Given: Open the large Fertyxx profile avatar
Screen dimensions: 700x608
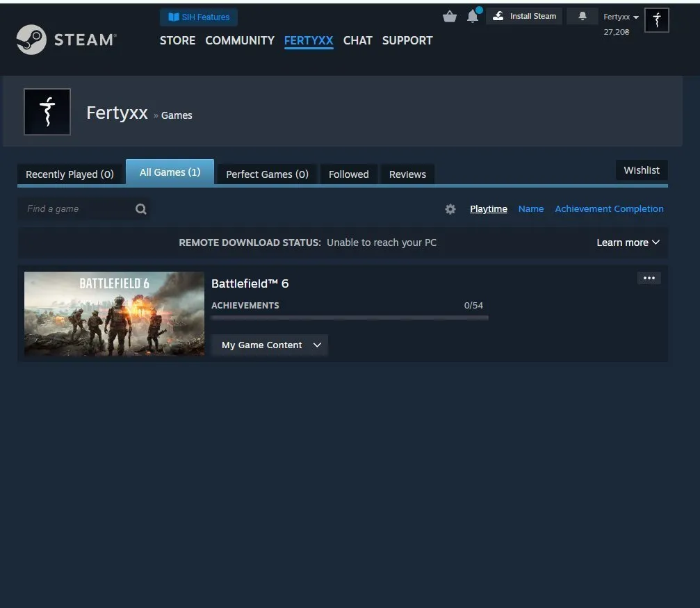Looking at the screenshot, I should (x=47, y=112).
